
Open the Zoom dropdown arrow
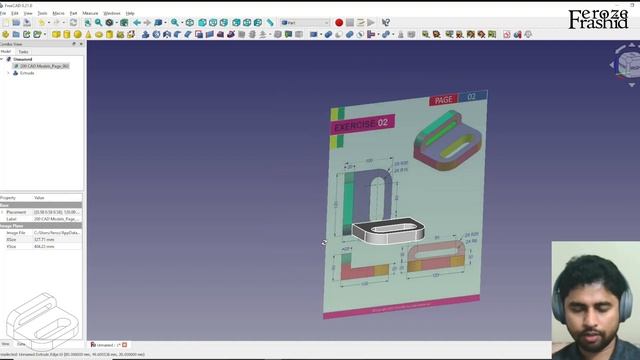pyautogui.click(x=182, y=23)
